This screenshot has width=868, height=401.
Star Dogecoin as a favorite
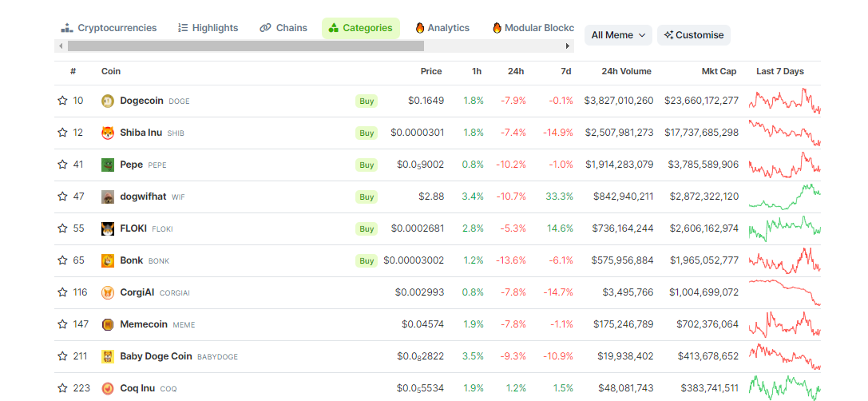[x=62, y=101]
